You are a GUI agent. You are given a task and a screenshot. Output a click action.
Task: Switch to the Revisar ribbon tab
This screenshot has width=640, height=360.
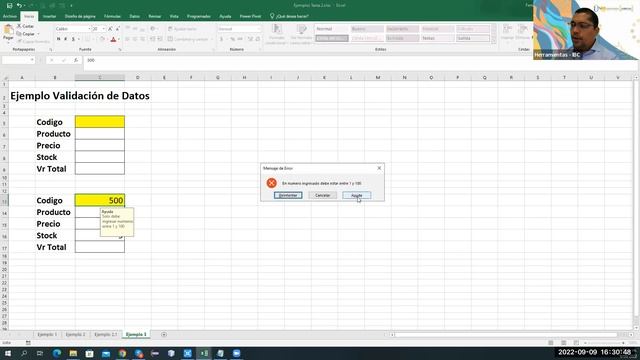(155, 16)
